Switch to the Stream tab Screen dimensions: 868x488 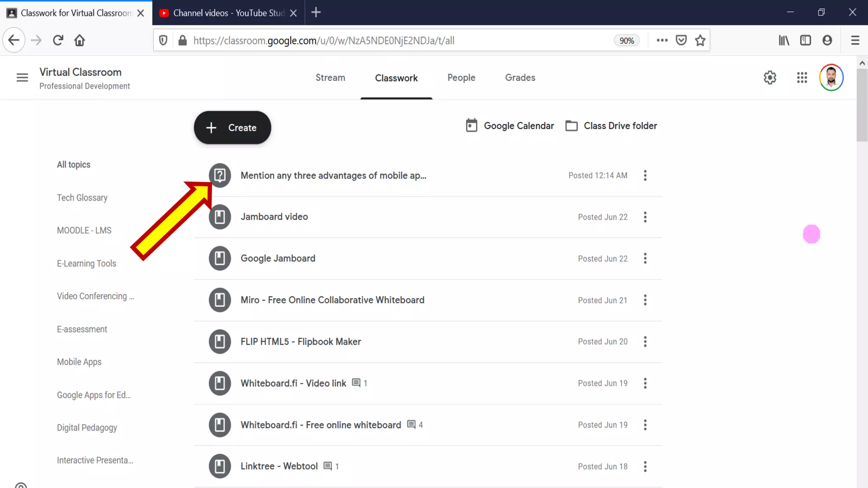330,78
